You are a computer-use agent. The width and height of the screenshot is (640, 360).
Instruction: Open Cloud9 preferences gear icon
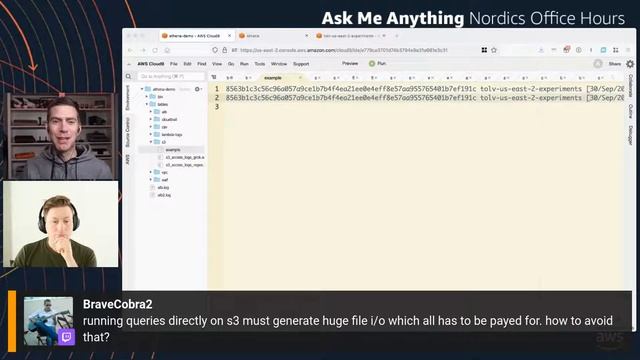630,64
